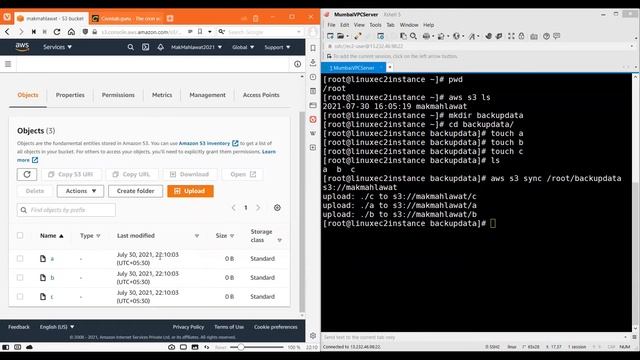Open Xshell Tools menu
The height and width of the screenshot is (360, 640).
tap(375, 25)
